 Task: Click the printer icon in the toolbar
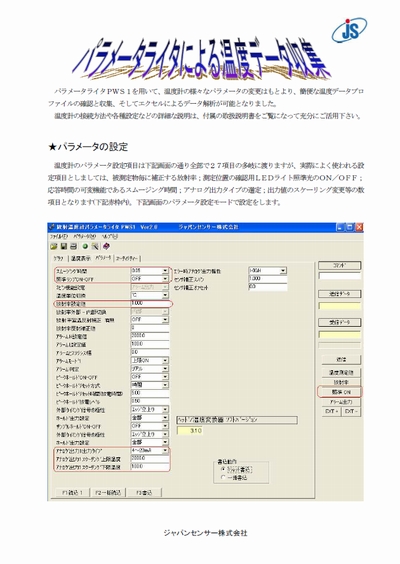click(x=73, y=246)
